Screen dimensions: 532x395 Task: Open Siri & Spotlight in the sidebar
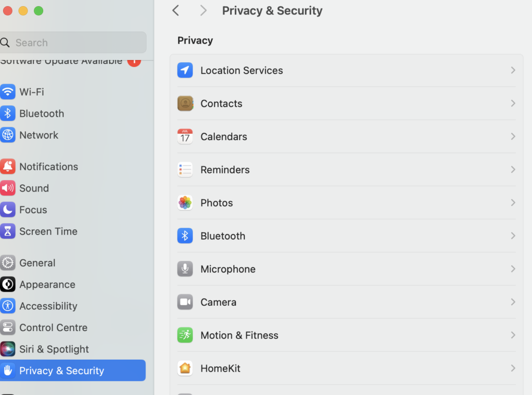[x=54, y=349]
